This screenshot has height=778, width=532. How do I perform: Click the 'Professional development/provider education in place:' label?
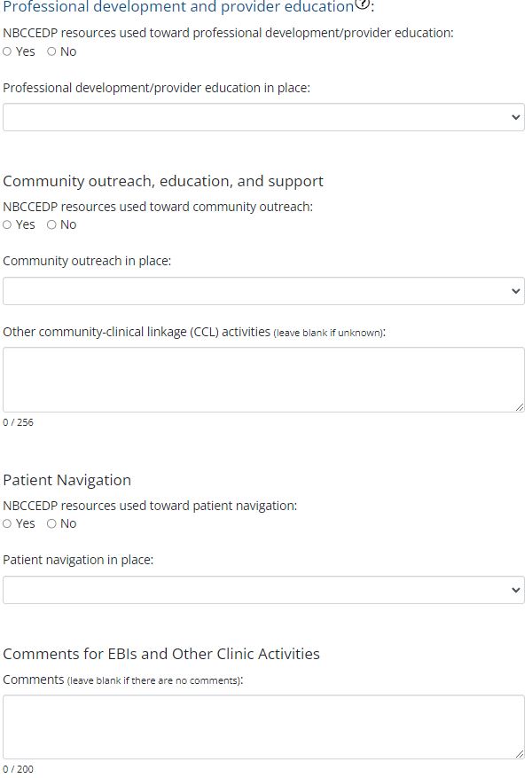156,88
